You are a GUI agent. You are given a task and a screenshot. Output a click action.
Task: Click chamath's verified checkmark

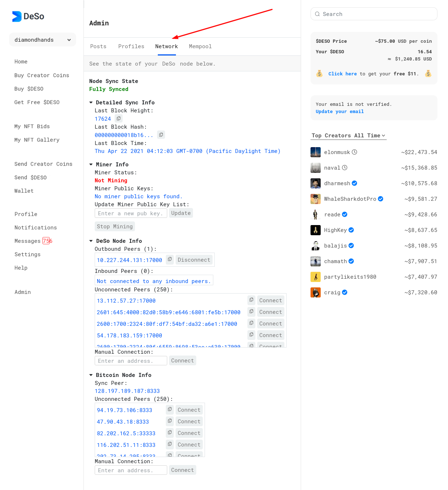pos(351,261)
